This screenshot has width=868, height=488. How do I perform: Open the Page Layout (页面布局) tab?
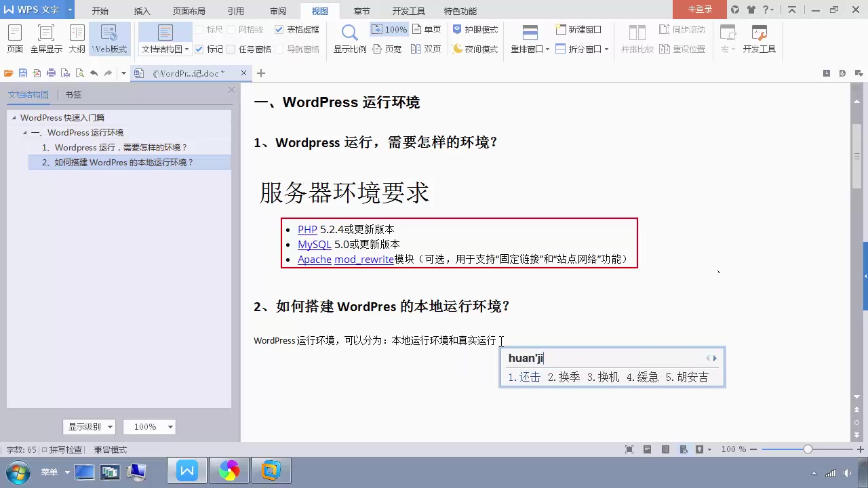(189, 11)
